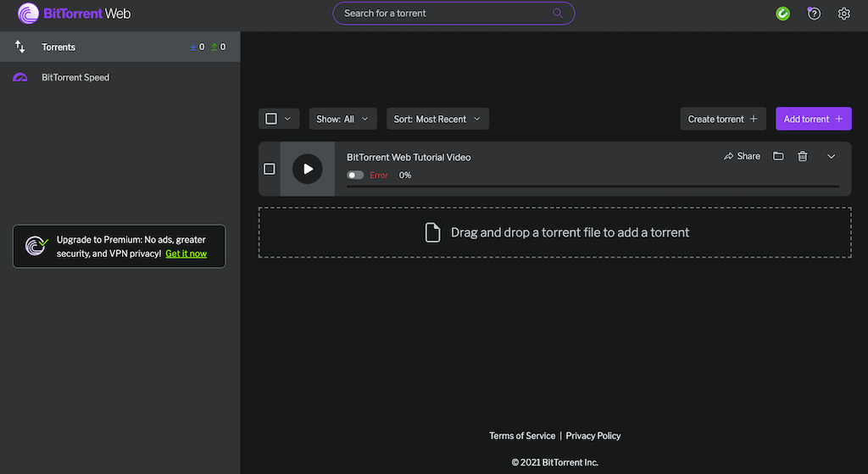Viewport: 868px width, 474px height.
Task: Select the Torrents sidebar item
Action: tap(120, 47)
